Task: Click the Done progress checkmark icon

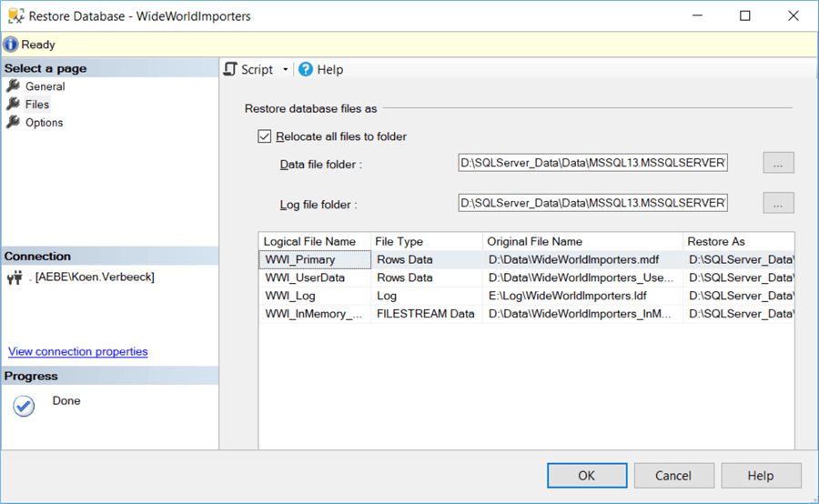Action: [24, 406]
